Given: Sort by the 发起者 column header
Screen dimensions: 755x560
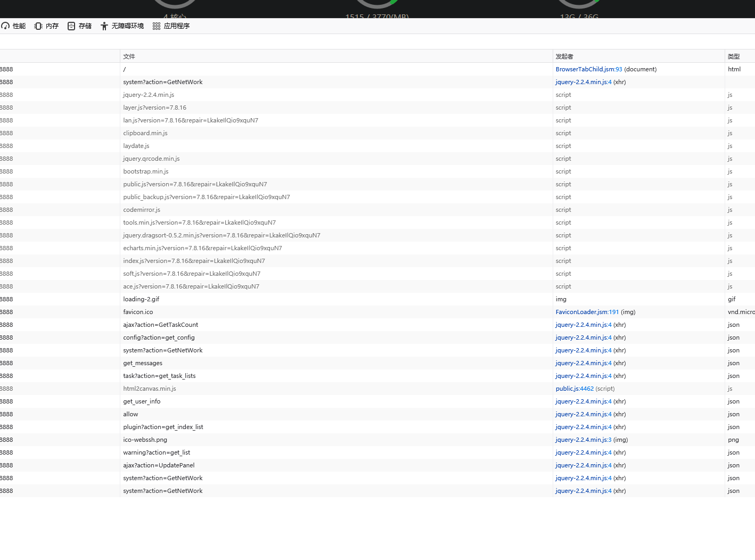Looking at the screenshot, I should coord(564,56).
